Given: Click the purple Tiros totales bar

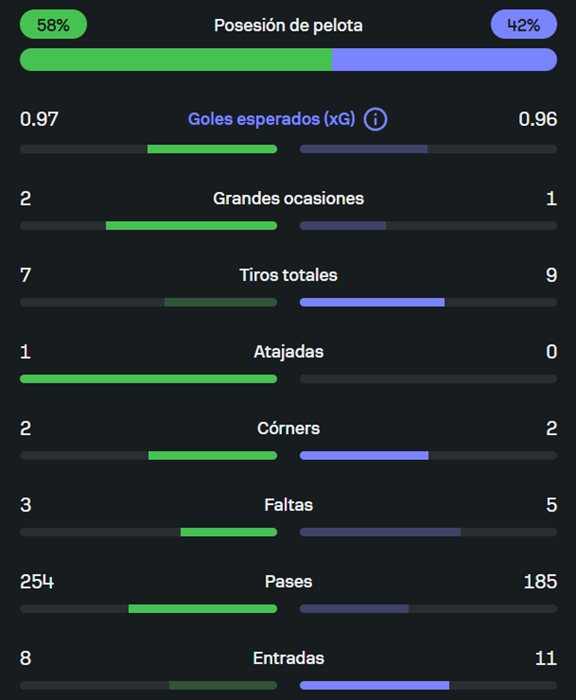Looking at the screenshot, I should pos(372,302).
